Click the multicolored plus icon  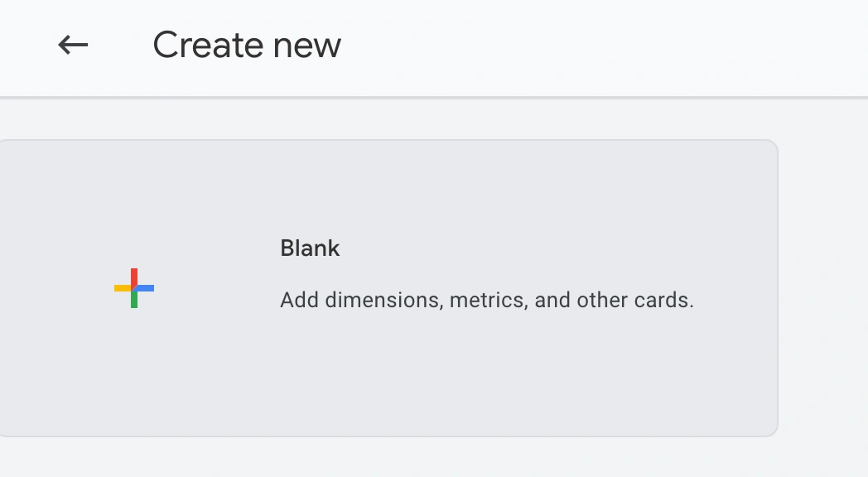coord(134,288)
